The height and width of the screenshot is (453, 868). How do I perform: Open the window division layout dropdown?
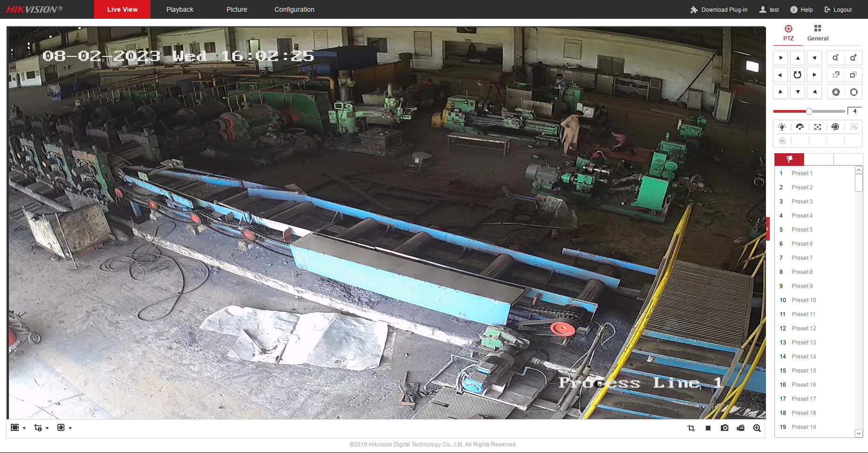point(18,428)
